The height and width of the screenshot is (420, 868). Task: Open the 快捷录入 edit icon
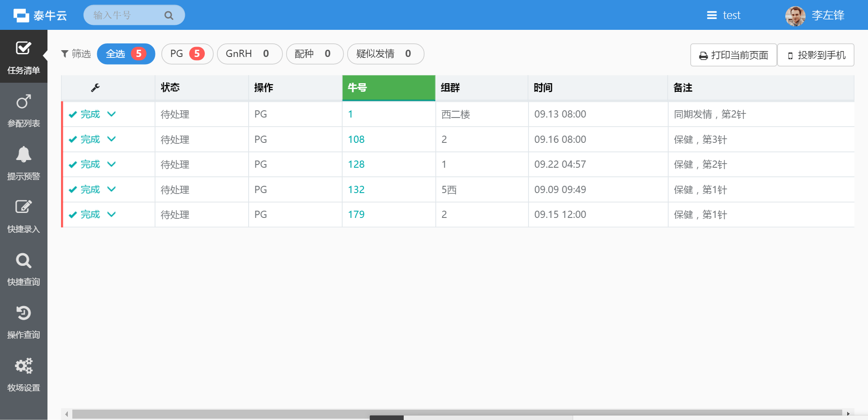(x=24, y=207)
